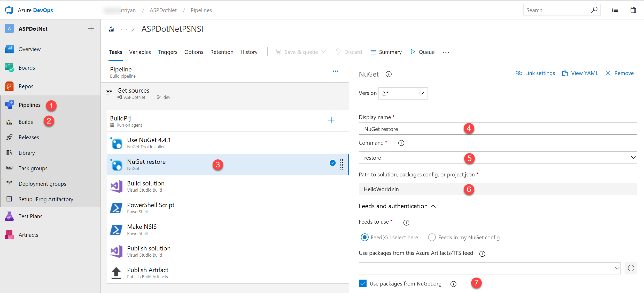Open ASPDotNet breadcrumb link

[163, 10]
